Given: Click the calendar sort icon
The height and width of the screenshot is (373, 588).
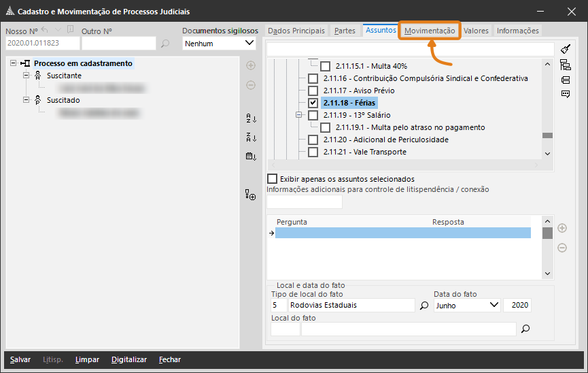Looking at the screenshot, I should point(251,157).
